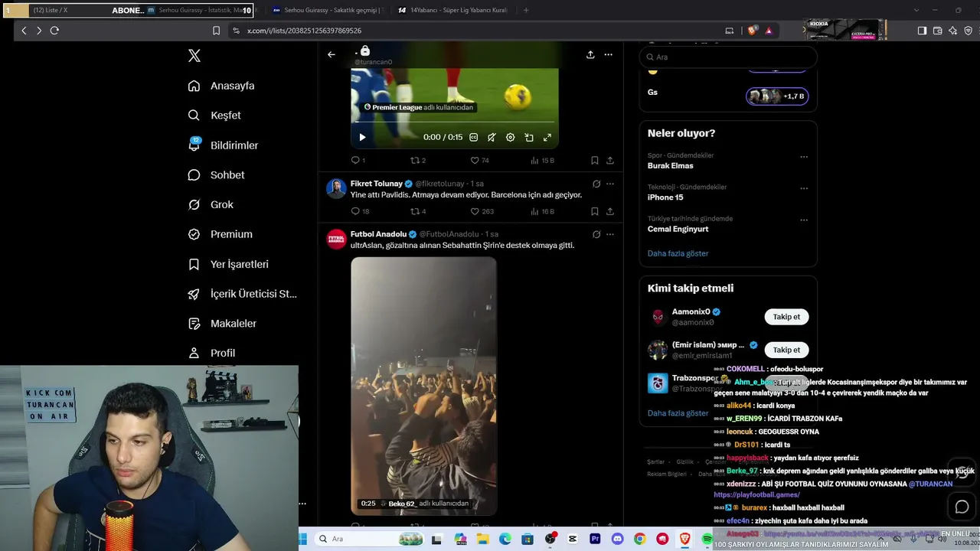Screen dimensions: 980x551
Task: Bookmark the Premier League video post
Action: click(x=594, y=161)
